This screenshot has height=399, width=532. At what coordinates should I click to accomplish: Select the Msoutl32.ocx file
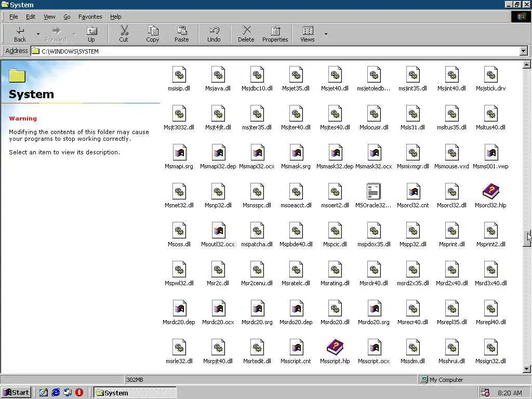pyautogui.click(x=218, y=235)
